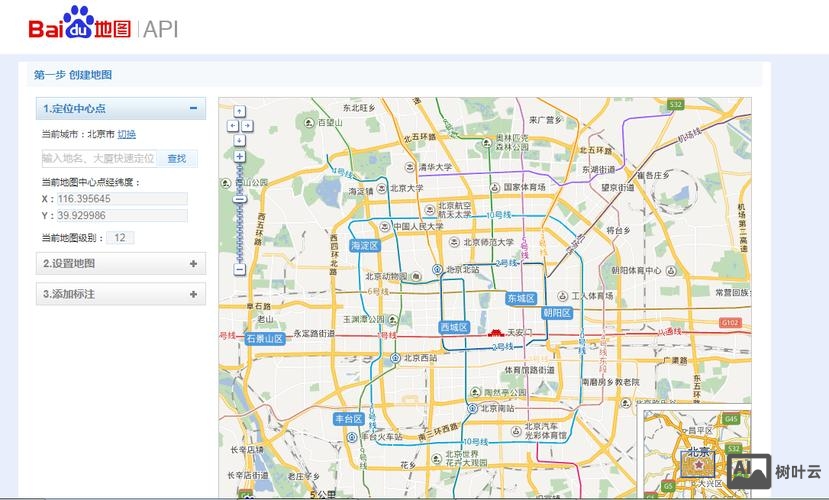
Task: Click the Beijing Normal University icon
Action: click(454, 242)
